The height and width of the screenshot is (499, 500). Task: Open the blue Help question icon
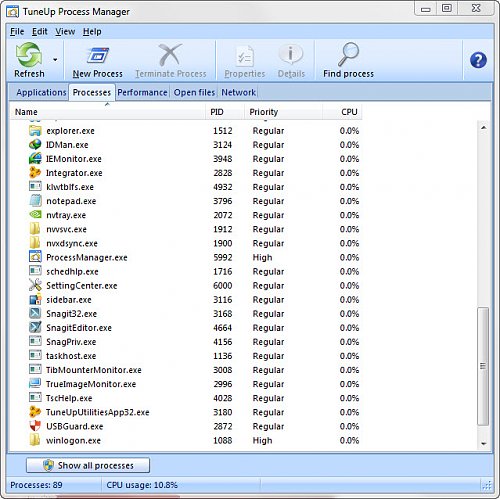(478, 60)
